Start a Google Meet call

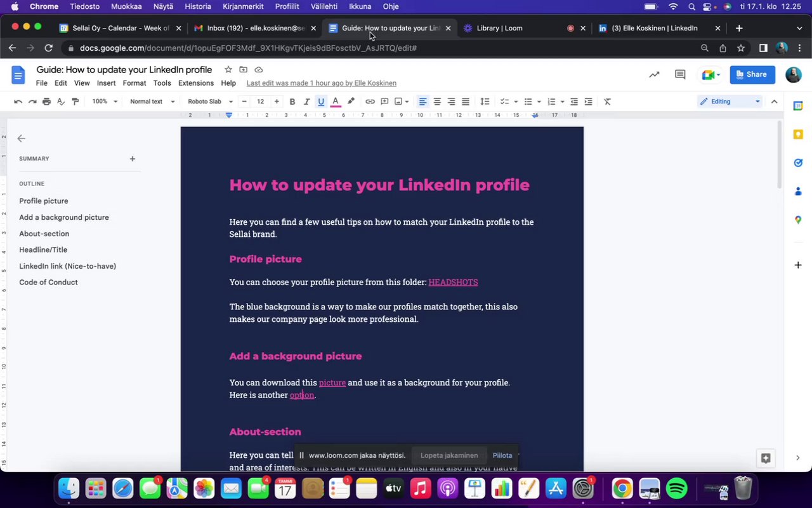[x=710, y=74]
